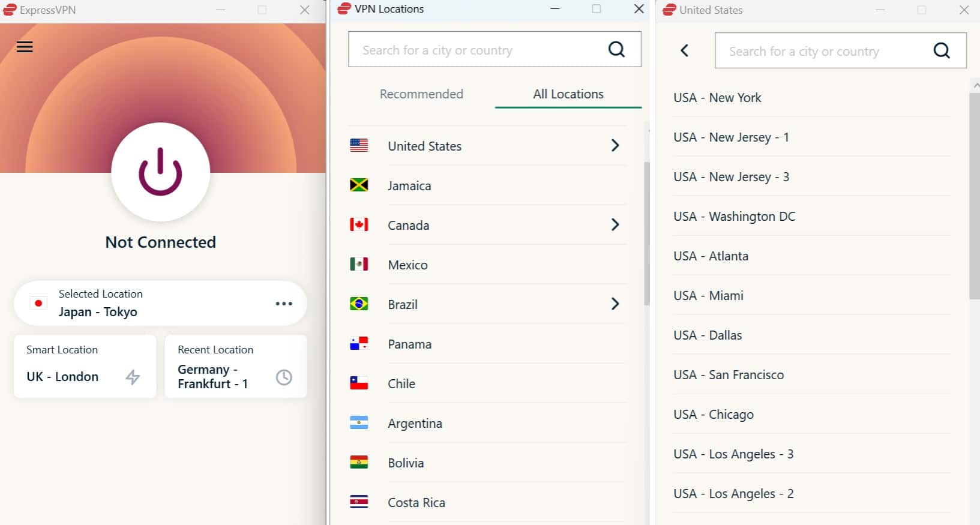This screenshot has height=525, width=980.
Task: Click the Costa Rica flag icon
Action: coord(359,502)
